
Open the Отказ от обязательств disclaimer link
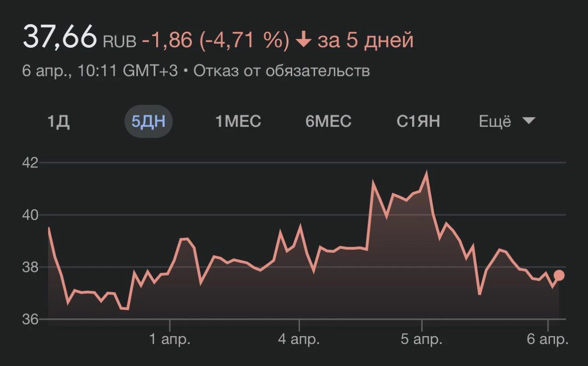(282, 71)
